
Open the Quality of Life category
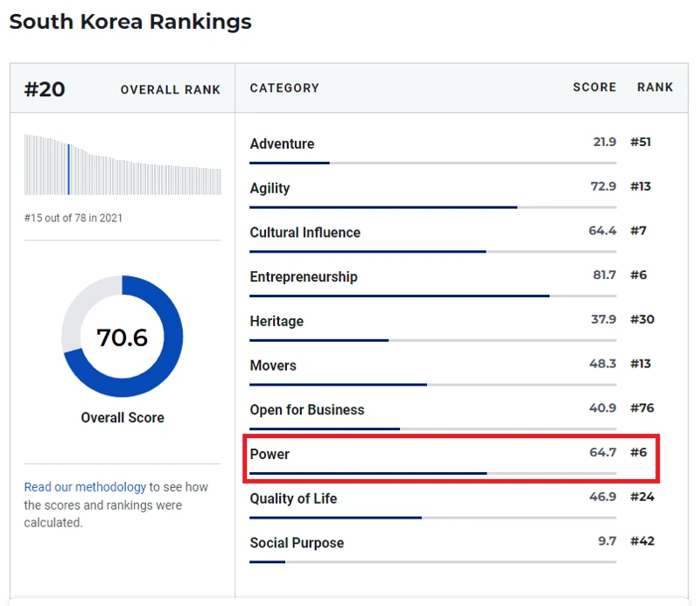293,498
